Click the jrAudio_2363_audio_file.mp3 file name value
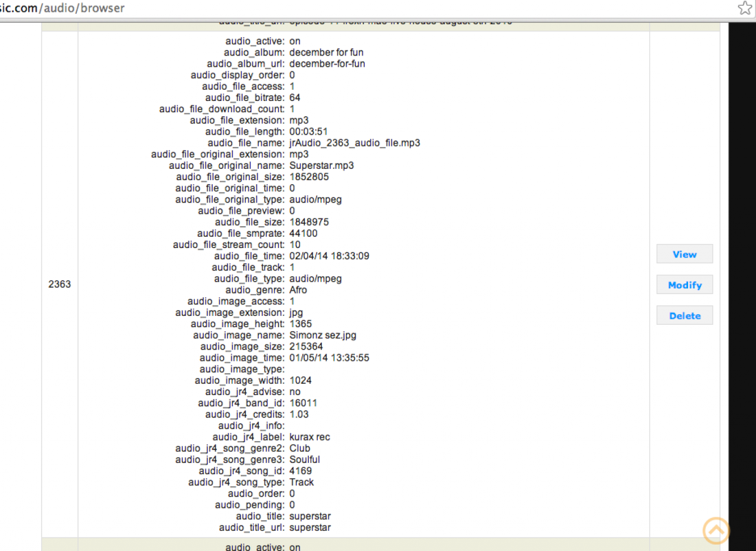Image resolution: width=756 pixels, height=551 pixels. (x=354, y=143)
